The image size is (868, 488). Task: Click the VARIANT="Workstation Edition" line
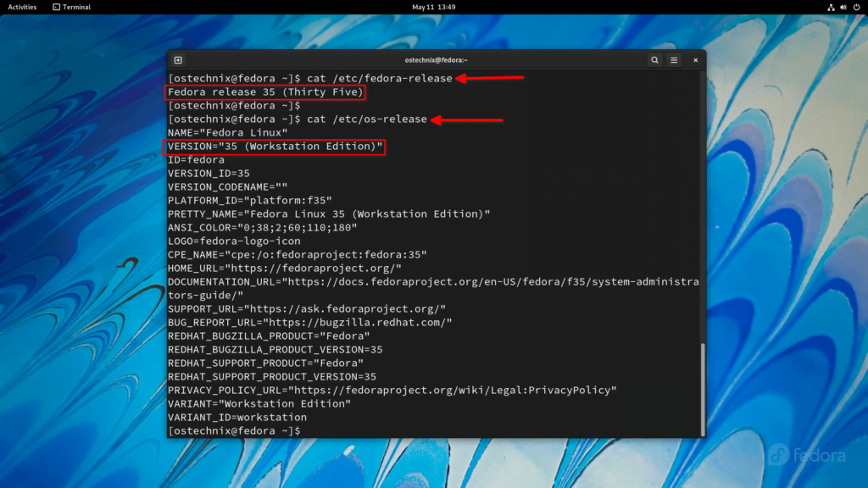pyautogui.click(x=259, y=404)
